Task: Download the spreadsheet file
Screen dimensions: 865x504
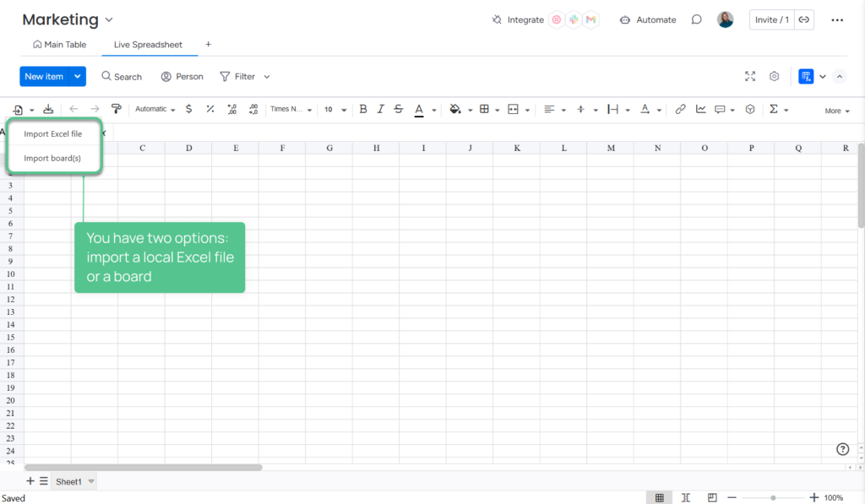Action: (48, 109)
